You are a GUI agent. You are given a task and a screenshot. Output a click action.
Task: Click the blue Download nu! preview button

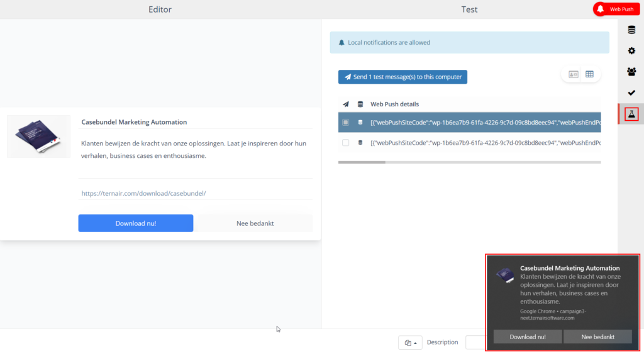click(136, 223)
